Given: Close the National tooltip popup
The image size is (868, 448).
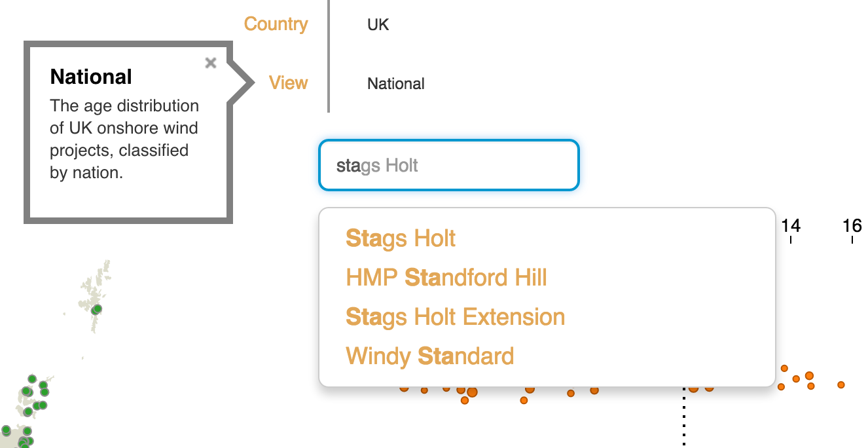Looking at the screenshot, I should coord(210,63).
